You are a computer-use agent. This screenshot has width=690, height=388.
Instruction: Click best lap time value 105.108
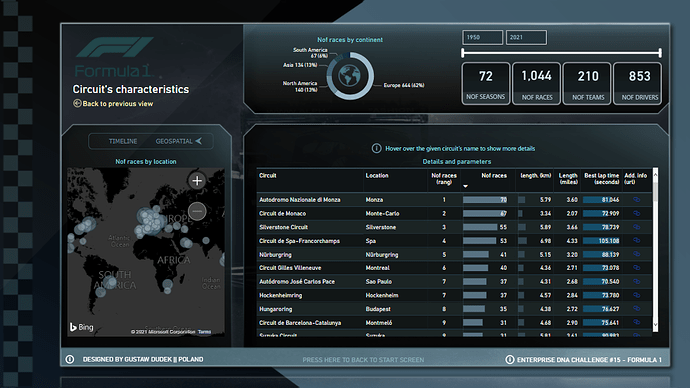click(x=609, y=241)
